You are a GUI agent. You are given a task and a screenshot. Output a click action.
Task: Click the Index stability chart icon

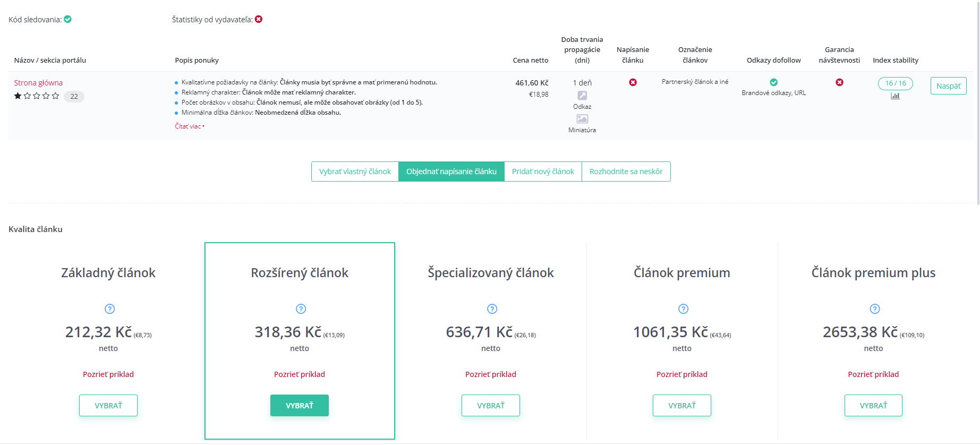pyautogui.click(x=896, y=96)
